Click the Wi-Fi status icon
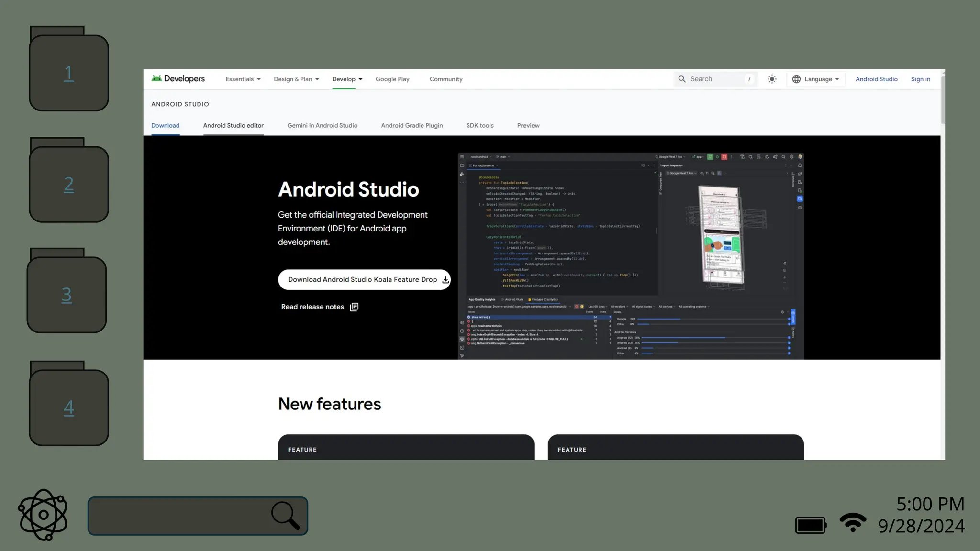Screen dimensions: 980x551 (853, 522)
